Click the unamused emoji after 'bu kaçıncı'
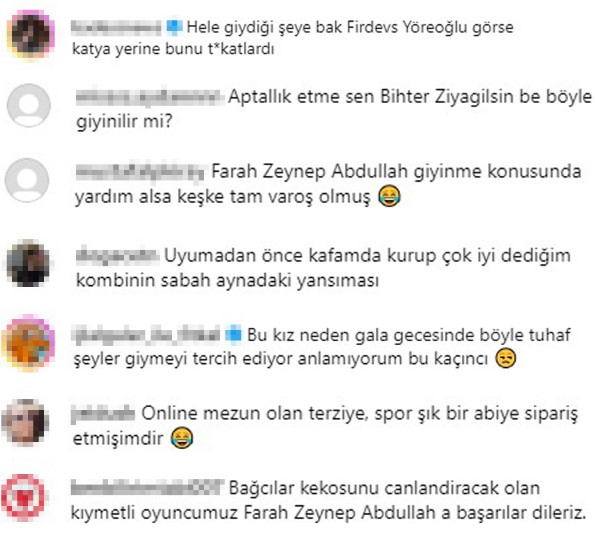 pos(506,358)
